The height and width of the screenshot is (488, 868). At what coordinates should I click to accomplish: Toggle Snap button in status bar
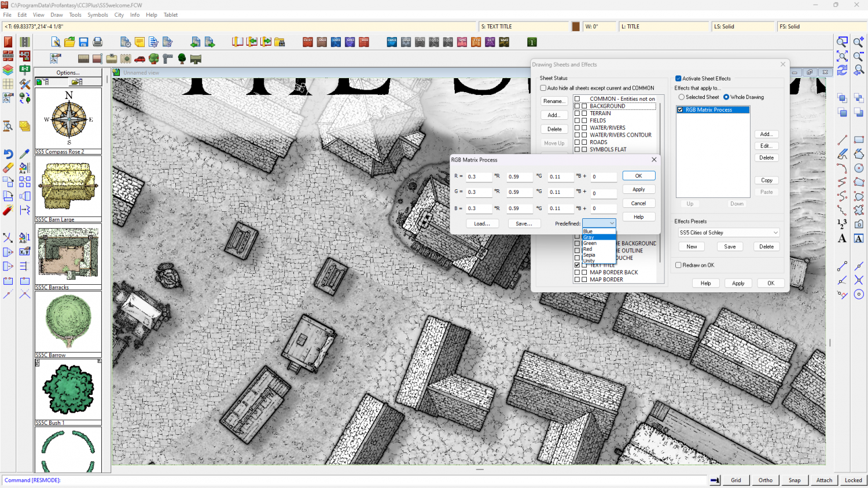click(795, 480)
